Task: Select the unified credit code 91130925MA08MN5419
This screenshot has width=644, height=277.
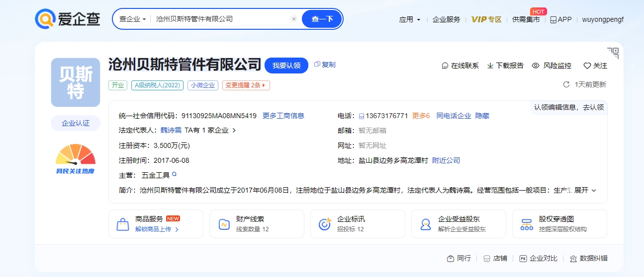Action: (x=219, y=116)
